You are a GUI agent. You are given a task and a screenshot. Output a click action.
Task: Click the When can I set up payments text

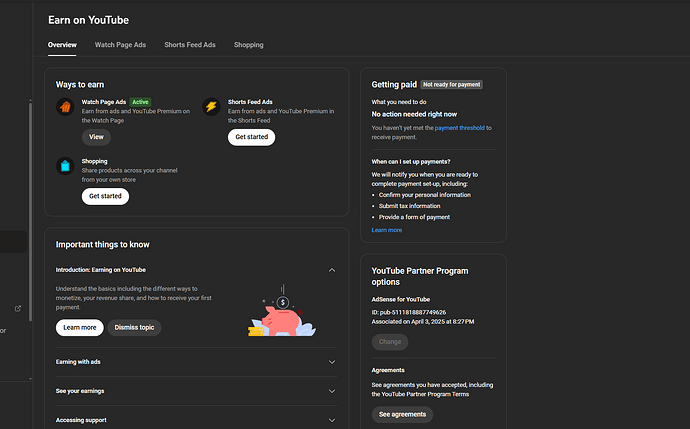411,162
